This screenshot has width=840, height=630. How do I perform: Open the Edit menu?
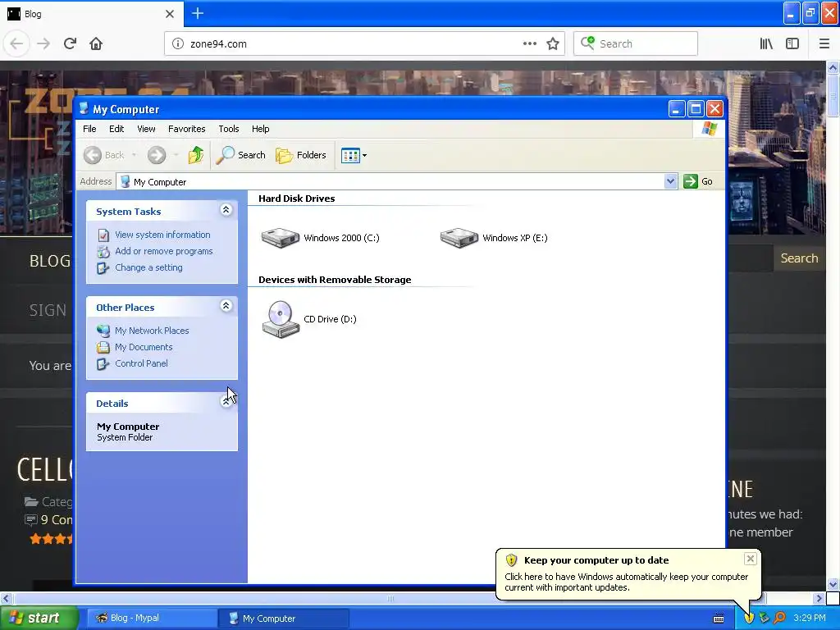(x=116, y=129)
